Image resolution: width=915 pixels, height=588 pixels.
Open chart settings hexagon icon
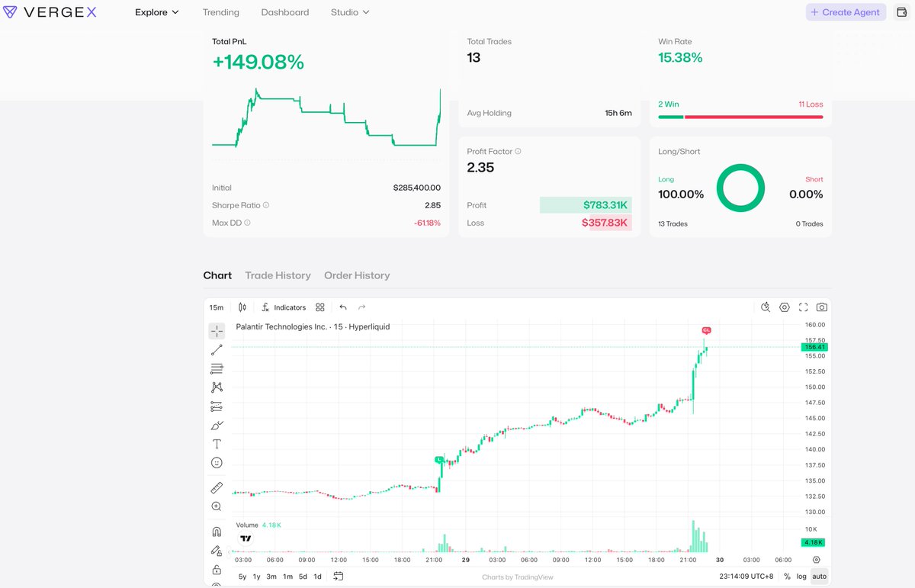click(785, 307)
